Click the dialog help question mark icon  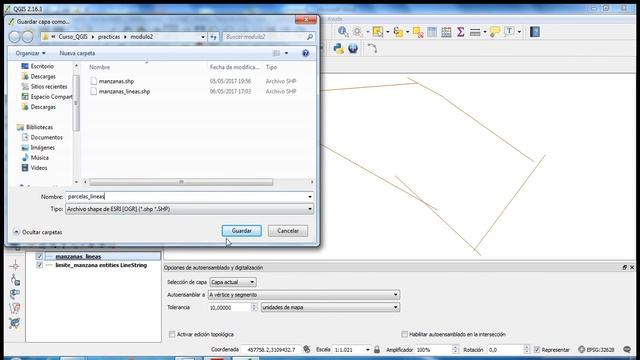[x=305, y=53]
